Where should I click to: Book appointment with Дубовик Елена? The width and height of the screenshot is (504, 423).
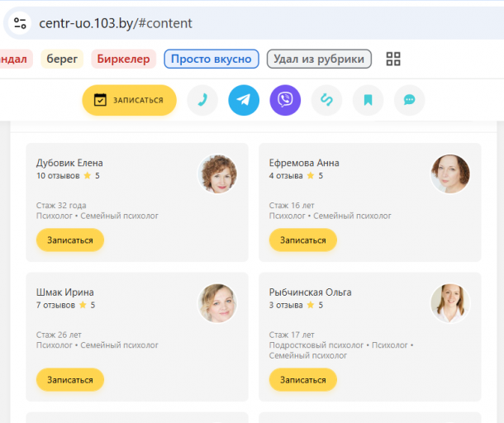pyautogui.click(x=70, y=240)
